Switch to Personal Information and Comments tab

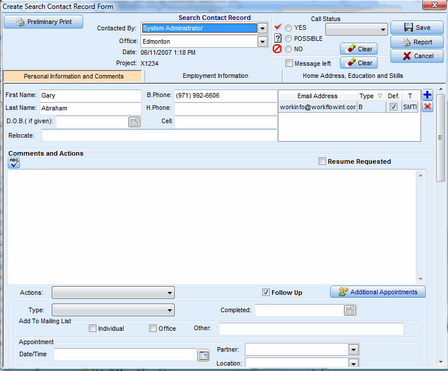click(73, 76)
